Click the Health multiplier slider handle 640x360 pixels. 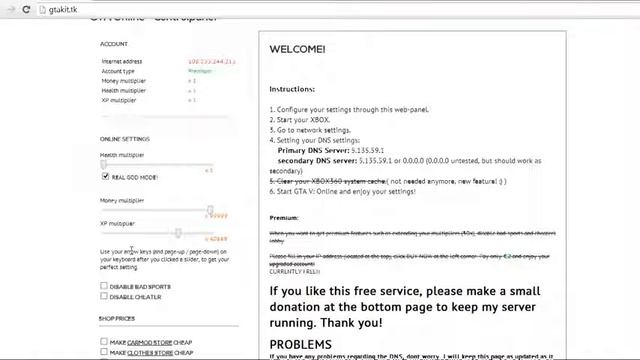pyautogui.click(x=103, y=164)
